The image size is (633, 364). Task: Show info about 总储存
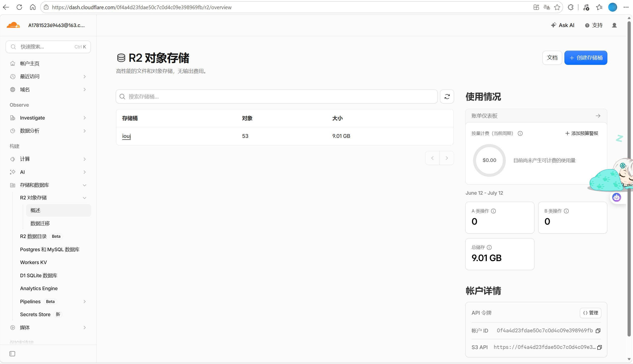489,247
